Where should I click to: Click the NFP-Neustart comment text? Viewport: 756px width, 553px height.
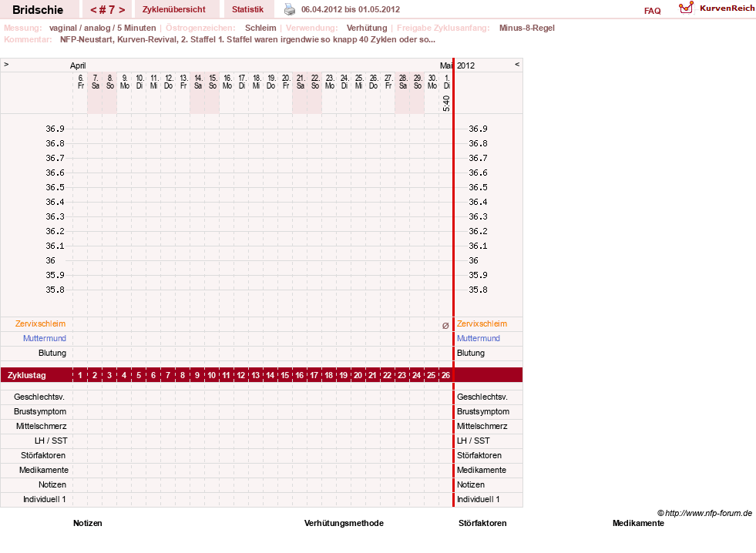(x=247, y=39)
